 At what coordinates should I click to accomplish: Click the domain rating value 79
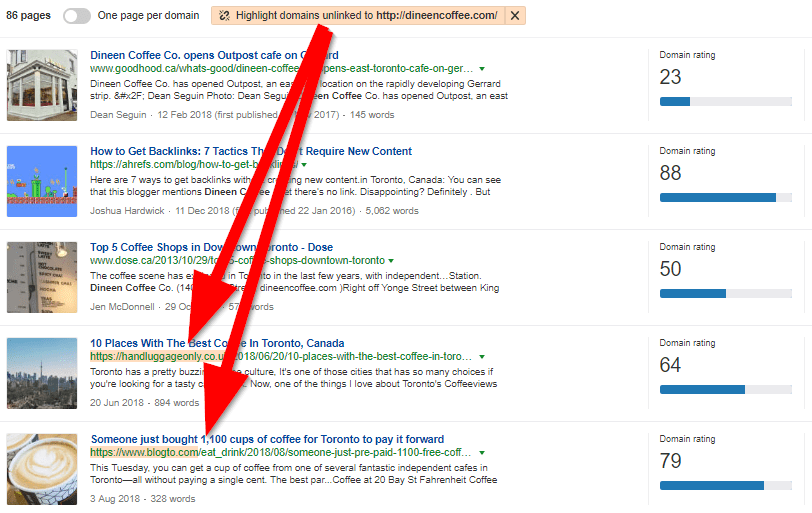[670, 461]
